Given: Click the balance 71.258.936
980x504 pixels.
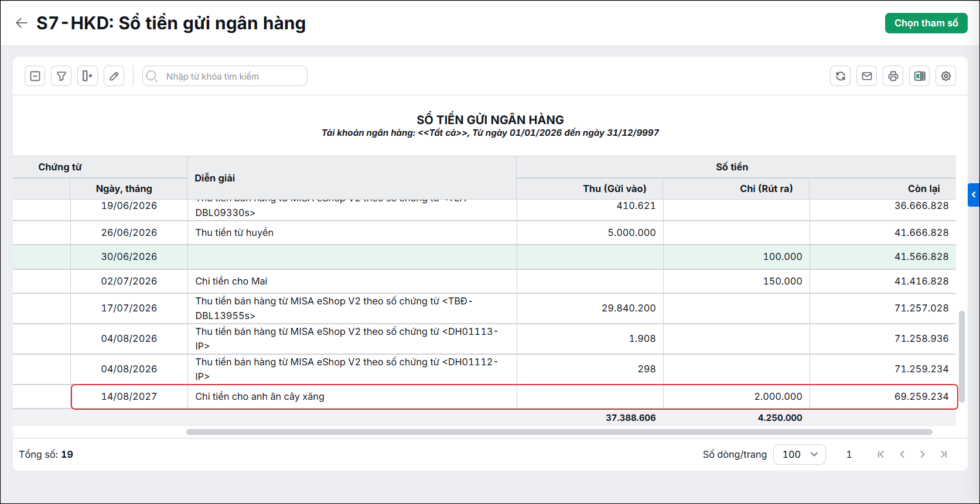Looking at the screenshot, I should click(x=921, y=338).
